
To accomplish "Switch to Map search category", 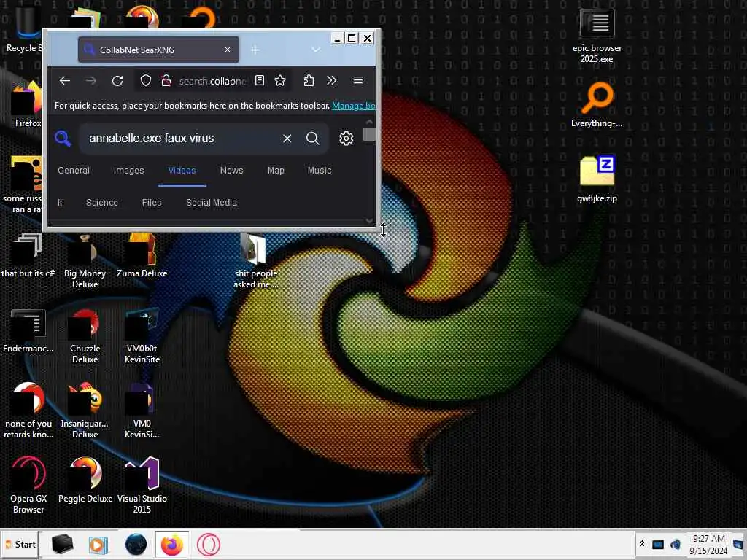I will point(276,171).
